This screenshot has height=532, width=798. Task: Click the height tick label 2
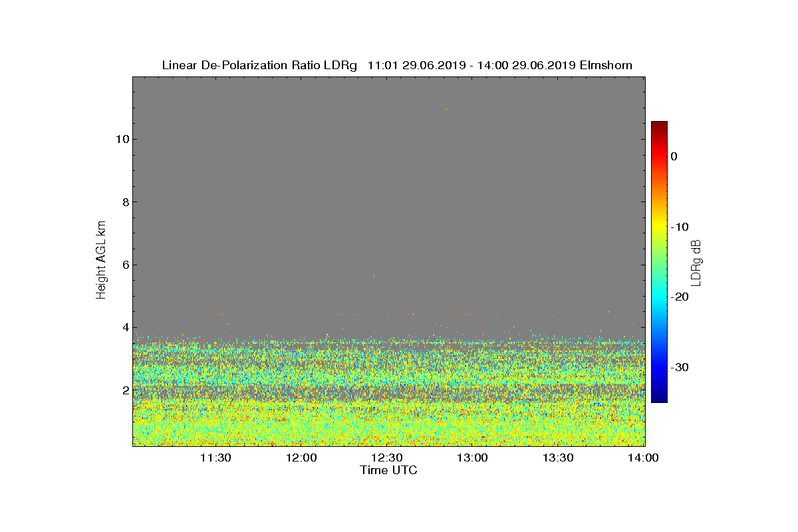(x=125, y=390)
